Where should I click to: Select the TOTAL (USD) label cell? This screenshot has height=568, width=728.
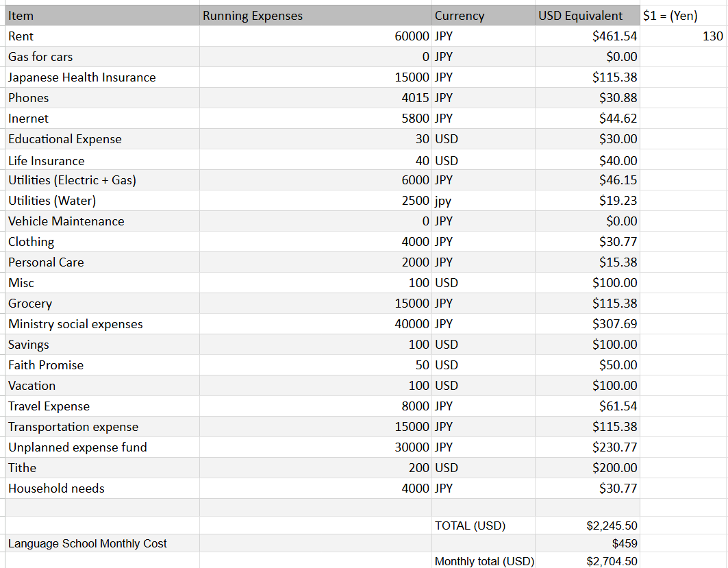tap(484, 526)
